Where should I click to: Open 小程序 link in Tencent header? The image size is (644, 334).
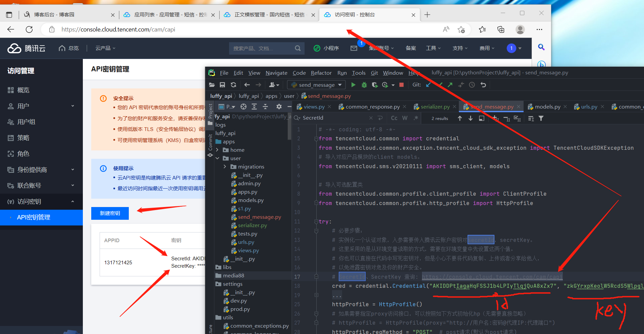(x=326, y=48)
